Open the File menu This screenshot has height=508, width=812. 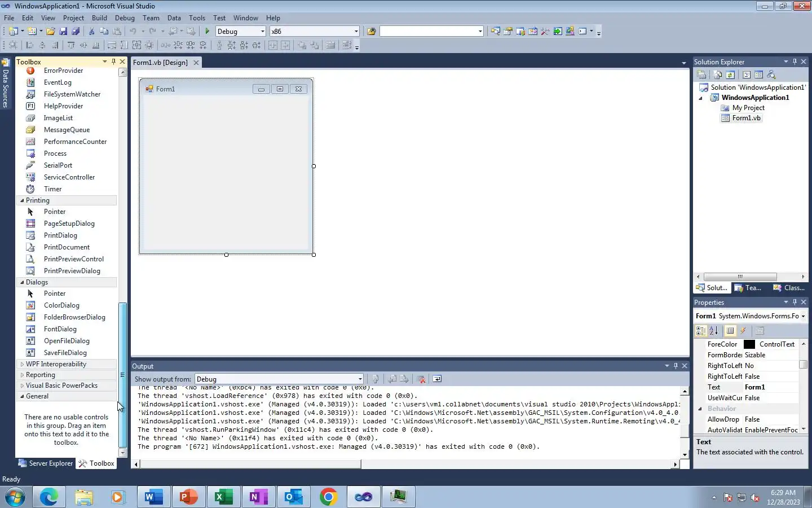pyautogui.click(x=9, y=18)
